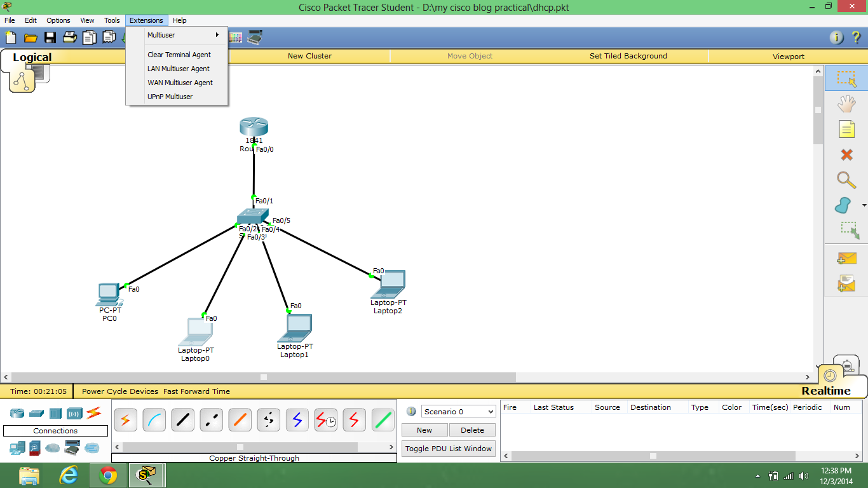
Task: Select the Multiuser Connection category
Action: (92, 449)
